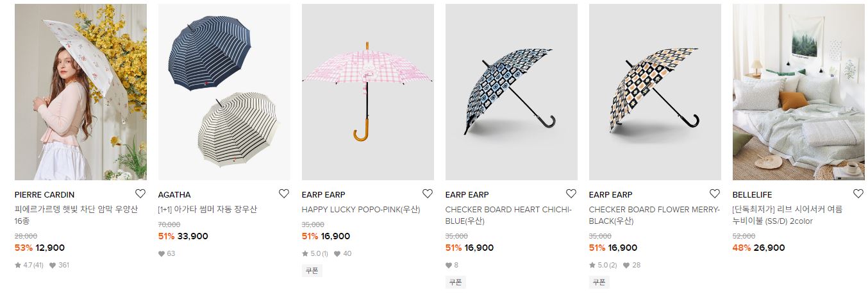View the black flower checker umbrella image
The image size is (868, 297).
[655, 92]
